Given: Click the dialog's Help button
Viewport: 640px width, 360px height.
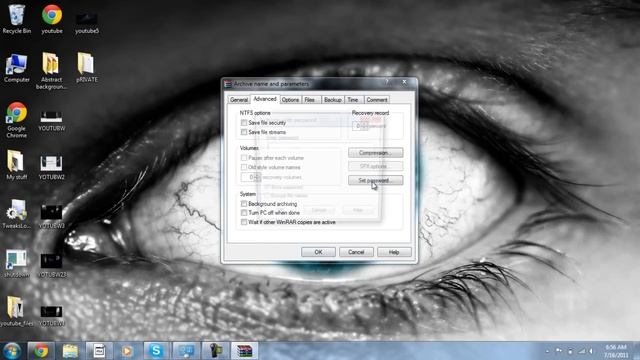Looking at the screenshot, I should tap(394, 252).
